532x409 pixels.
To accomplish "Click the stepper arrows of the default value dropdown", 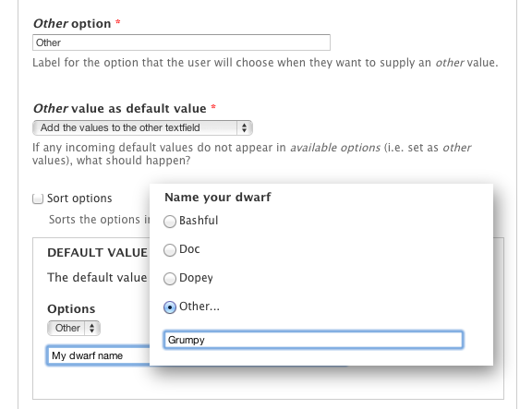I will point(244,127).
